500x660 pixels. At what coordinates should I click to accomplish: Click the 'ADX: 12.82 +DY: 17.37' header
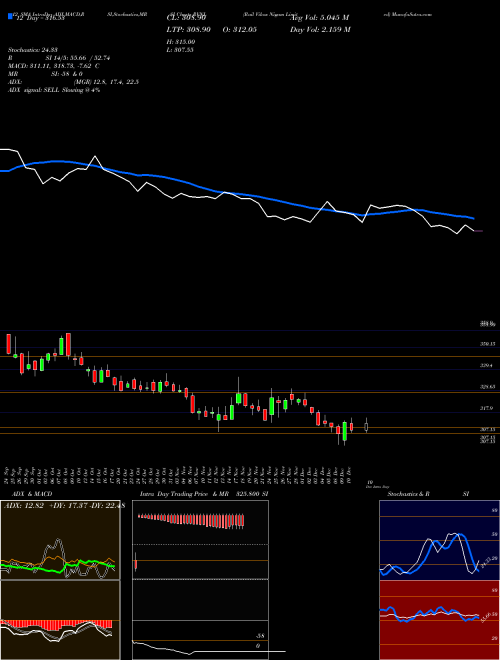click(x=64, y=506)
